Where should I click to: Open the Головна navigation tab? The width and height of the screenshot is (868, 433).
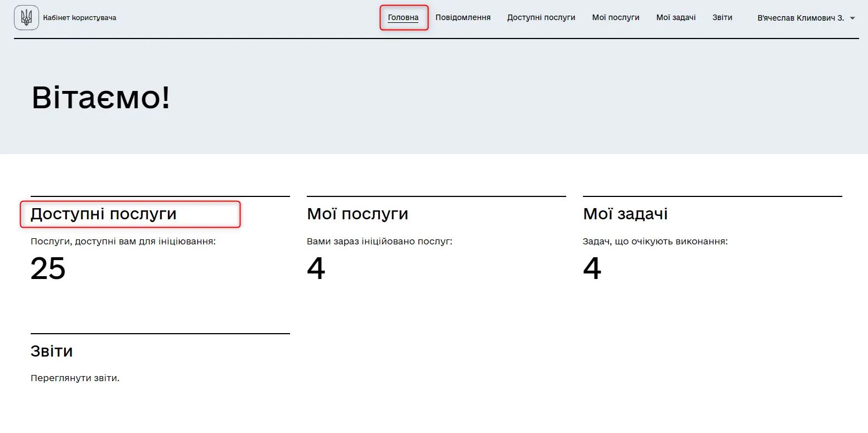[x=403, y=17]
